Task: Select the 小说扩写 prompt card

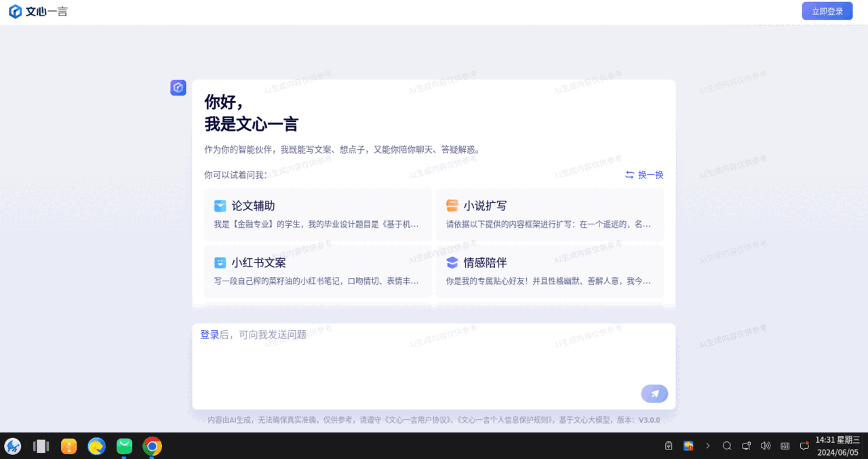Action: 549,214
